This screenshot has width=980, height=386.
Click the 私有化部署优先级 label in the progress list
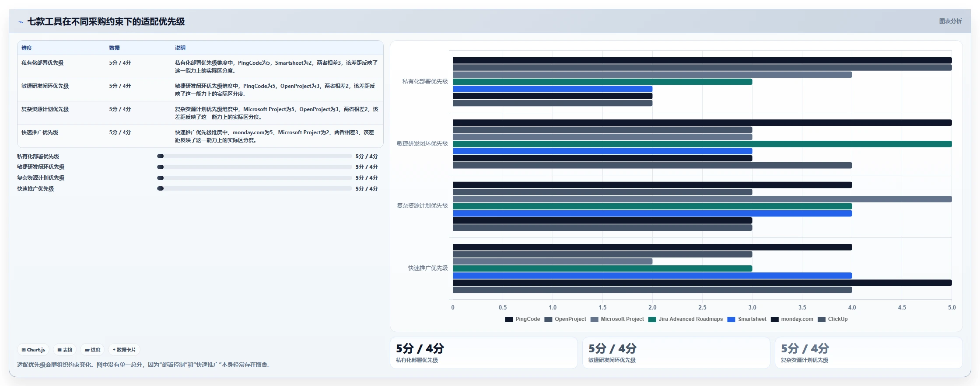[38, 156]
